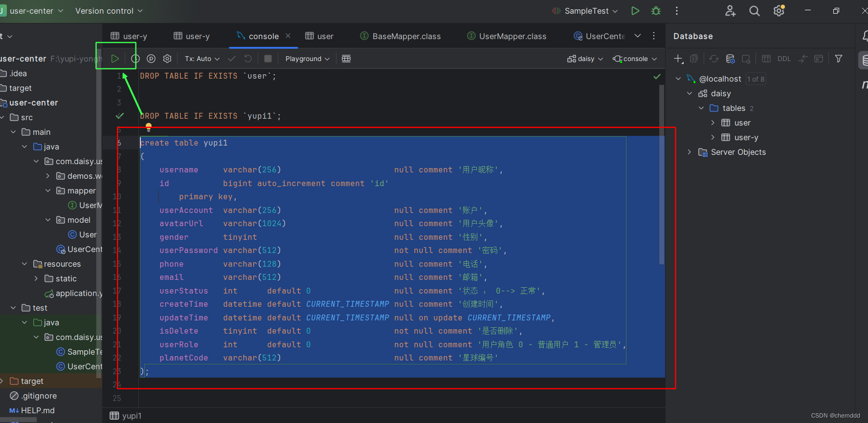The width and height of the screenshot is (868, 423).
Task: Collapse the daisy schema node
Action: pyautogui.click(x=690, y=93)
